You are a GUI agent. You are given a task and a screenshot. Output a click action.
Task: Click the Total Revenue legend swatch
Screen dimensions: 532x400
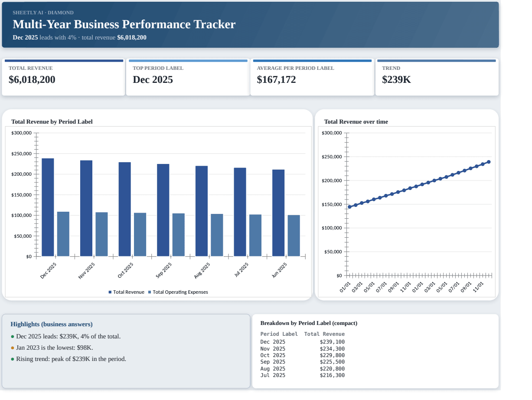[110, 292]
